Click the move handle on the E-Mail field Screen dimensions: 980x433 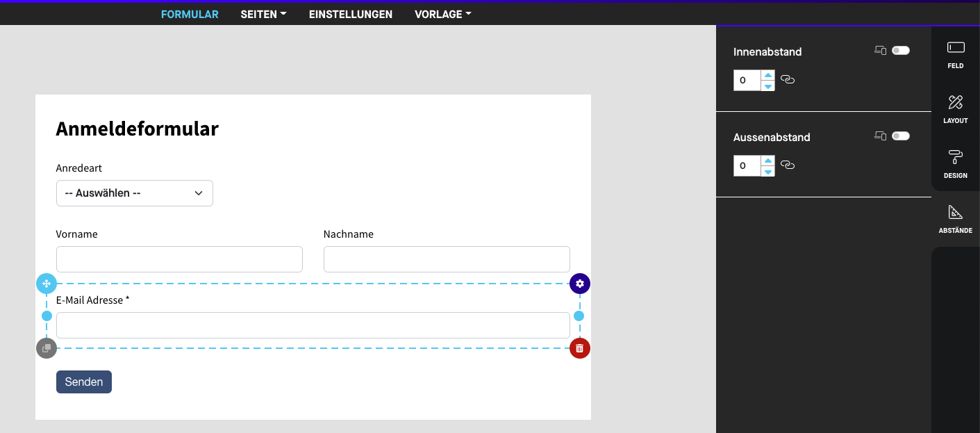point(47,284)
